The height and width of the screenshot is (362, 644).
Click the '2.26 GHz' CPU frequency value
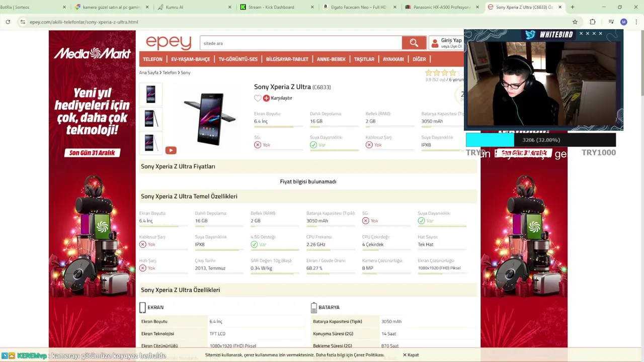[316, 244]
